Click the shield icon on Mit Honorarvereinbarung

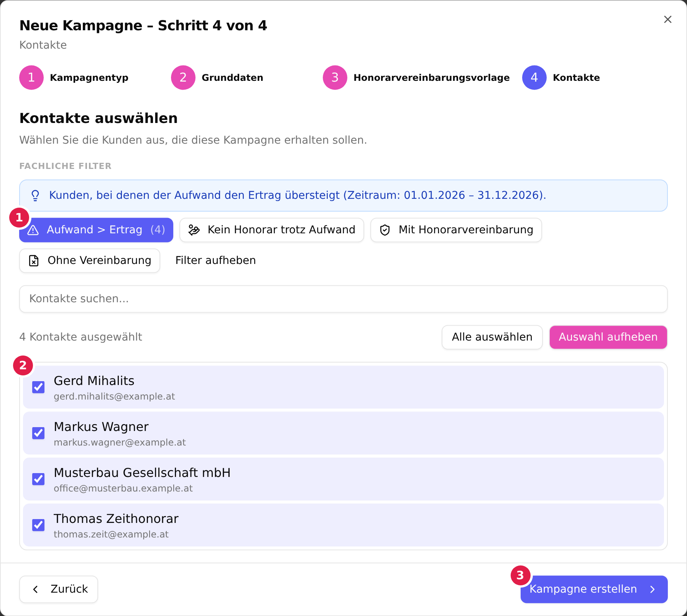(x=385, y=230)
